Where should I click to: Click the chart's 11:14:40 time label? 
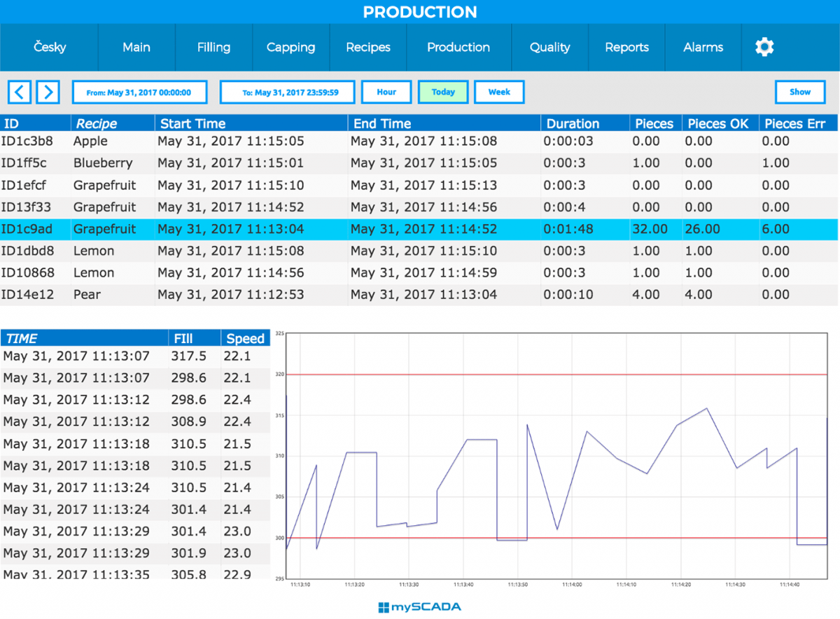point(789,585)
